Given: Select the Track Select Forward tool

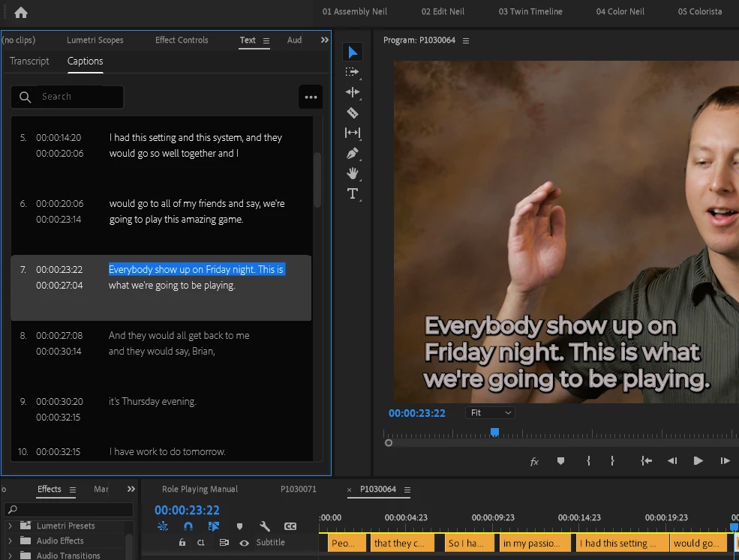Looking at the screenshot, I should (x=353, y=72).
